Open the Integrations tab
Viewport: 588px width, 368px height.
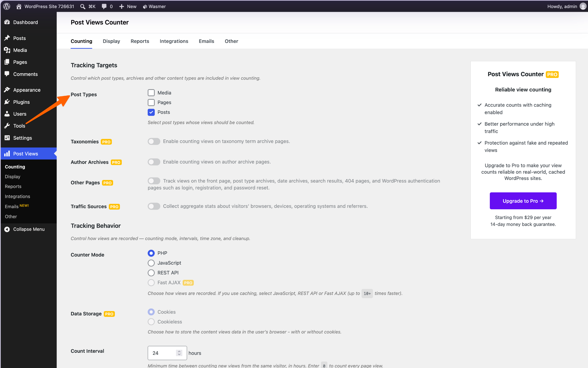pos(174,41)
